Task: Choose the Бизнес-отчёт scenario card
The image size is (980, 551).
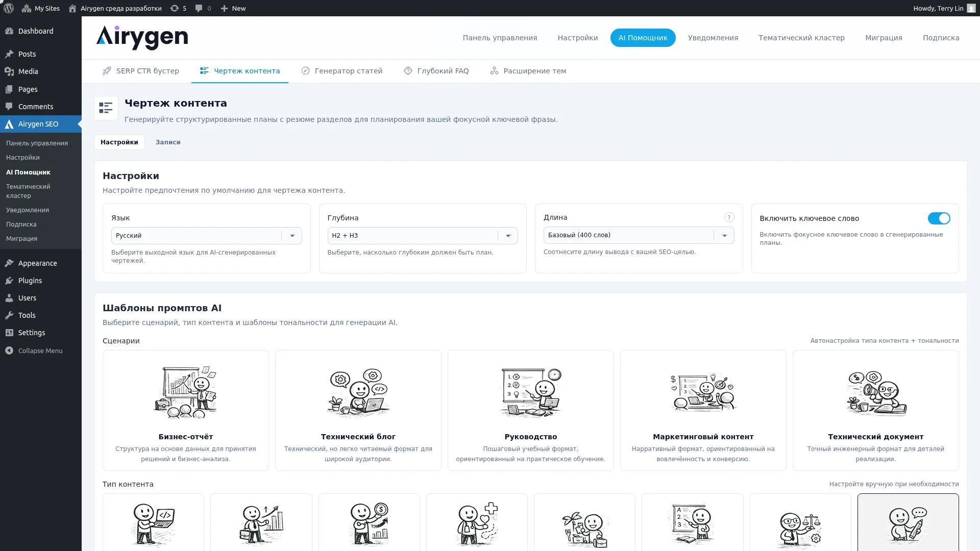Action: coord(186,410)
